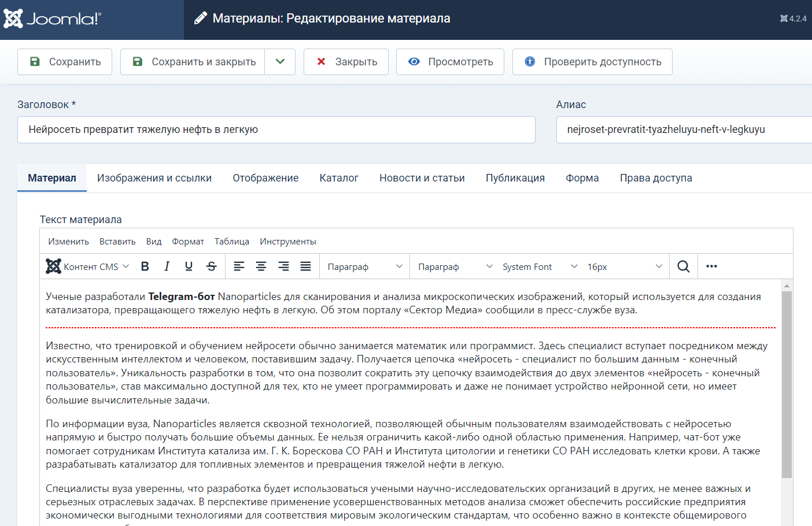Show more toolbar options via ellipsis

pos(711,266)
